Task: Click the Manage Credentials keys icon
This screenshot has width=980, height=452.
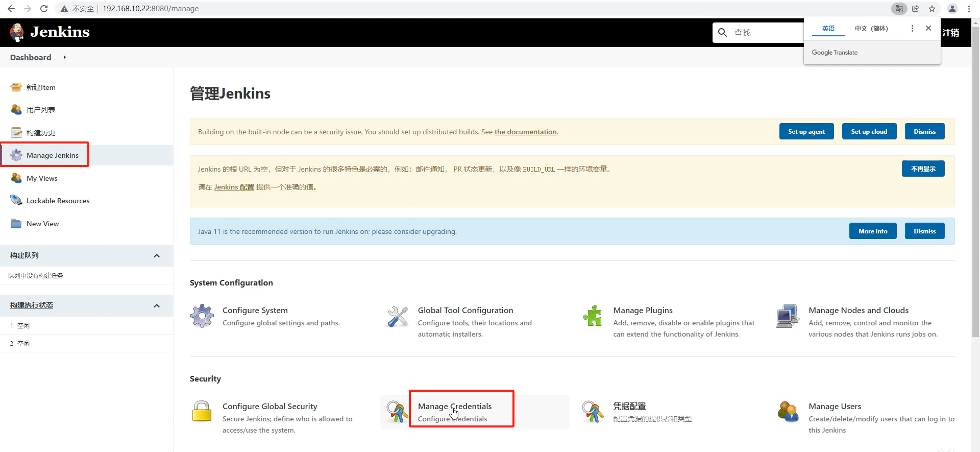Action: point(397,412)
